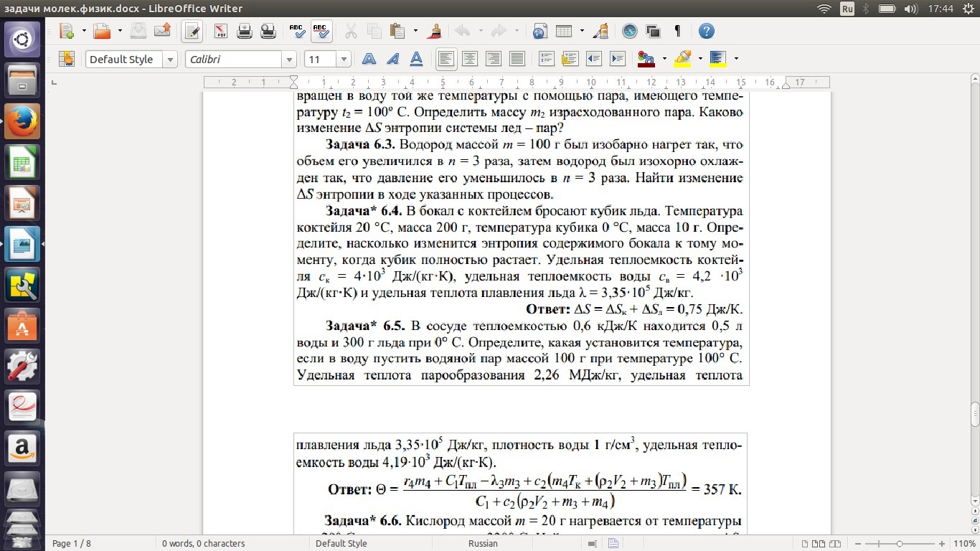Run Spelling and Grammar check
This screenshot has height=551, width=980.
click(x=296, y=31)
